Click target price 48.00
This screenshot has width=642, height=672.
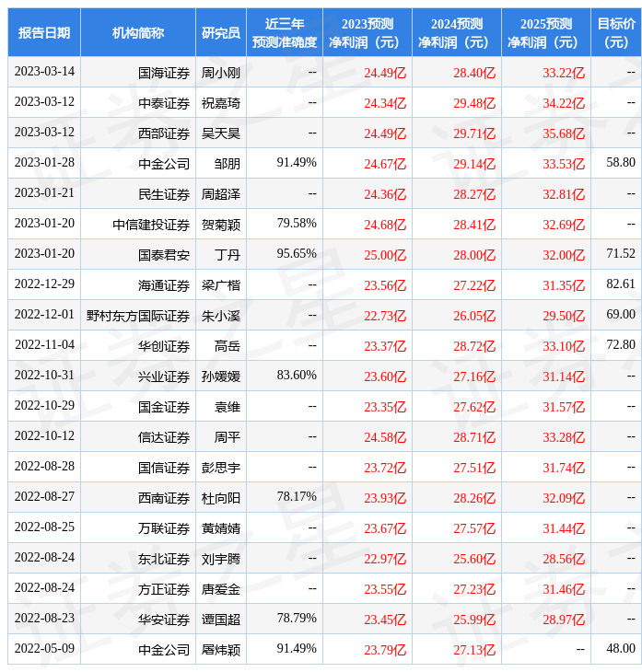621,648
